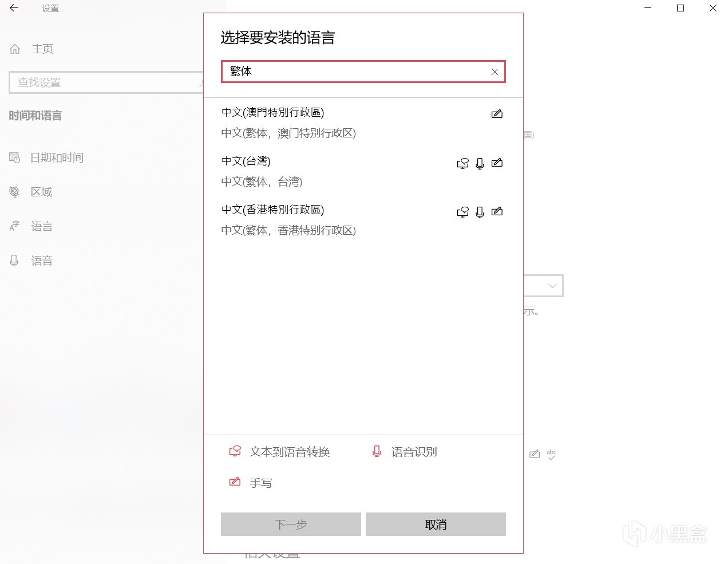
Task: Click the 手写 legend icon at bottom
Action: (235, 482)
